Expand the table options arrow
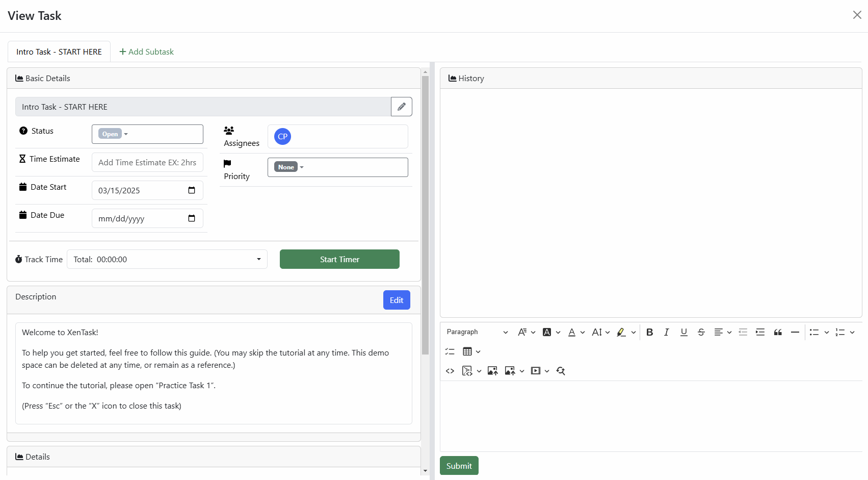The image size is (868, 480). pyautogui.click(x=478, y=351)
